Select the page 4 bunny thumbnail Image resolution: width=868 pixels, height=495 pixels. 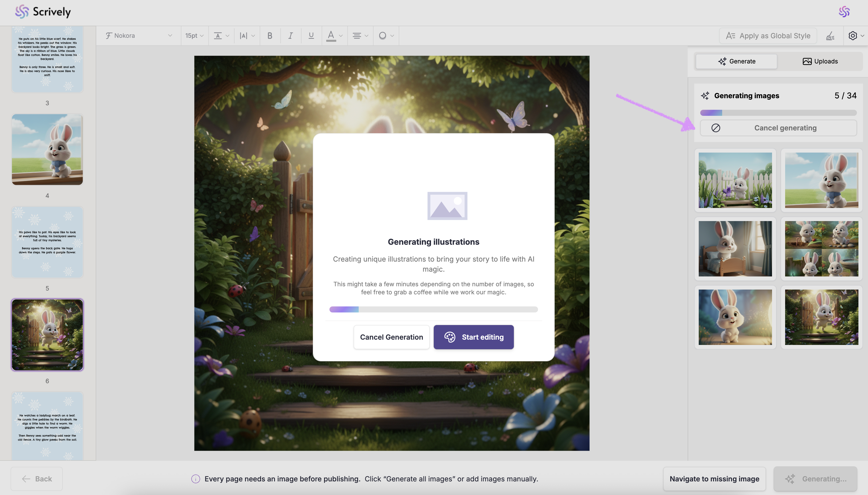pyautogui.click(x=47, y=150)
